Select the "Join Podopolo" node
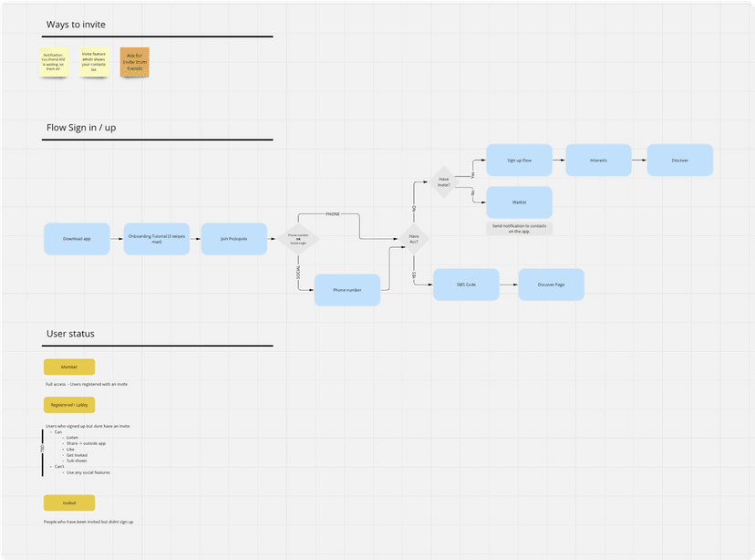Screen dimensions: 755x560 [x=235, y=238]
